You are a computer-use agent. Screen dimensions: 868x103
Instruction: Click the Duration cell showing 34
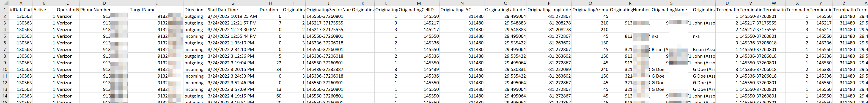pyautogui.click(x=271, y=69)
